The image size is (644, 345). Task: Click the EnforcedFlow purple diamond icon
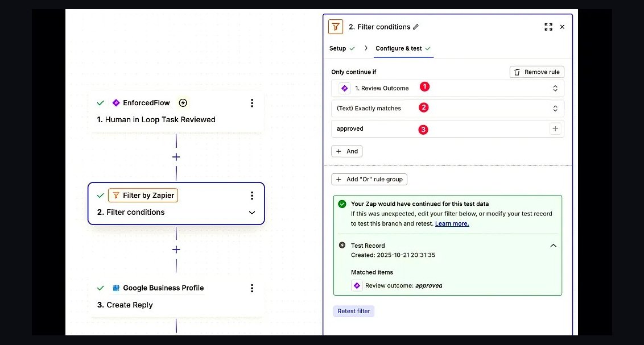tap(116, 103)
